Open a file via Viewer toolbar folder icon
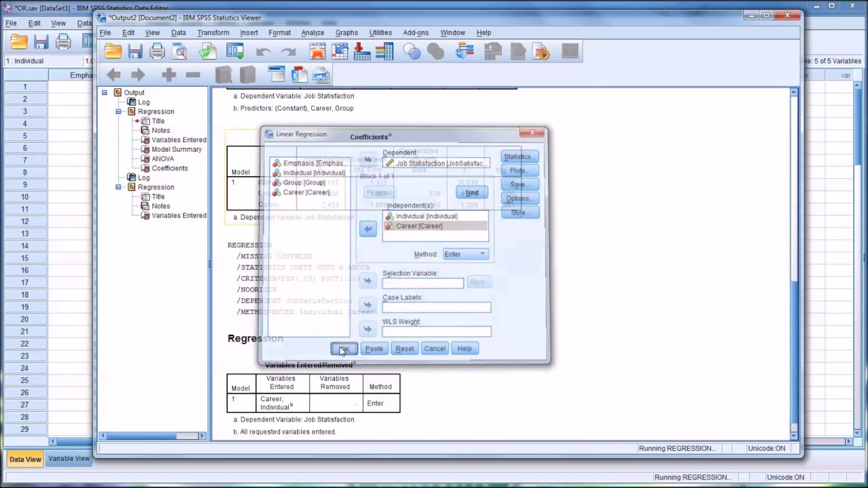 point(113,52)
